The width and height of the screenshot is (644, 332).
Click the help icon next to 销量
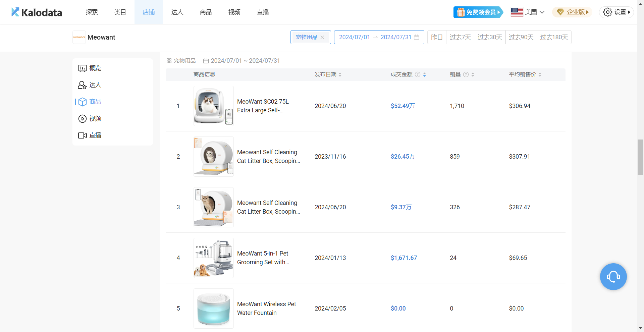[x=466, y=74]
